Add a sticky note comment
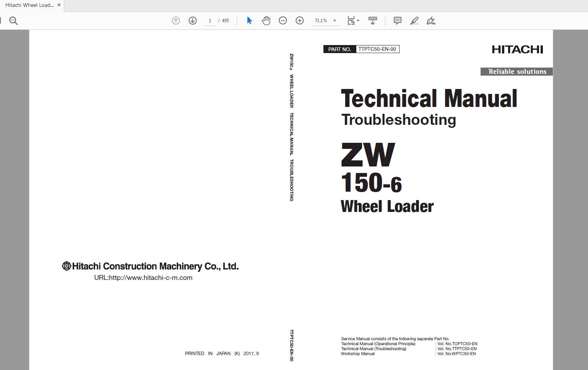This screenshot has height=370, width=588. pos(397,21)
